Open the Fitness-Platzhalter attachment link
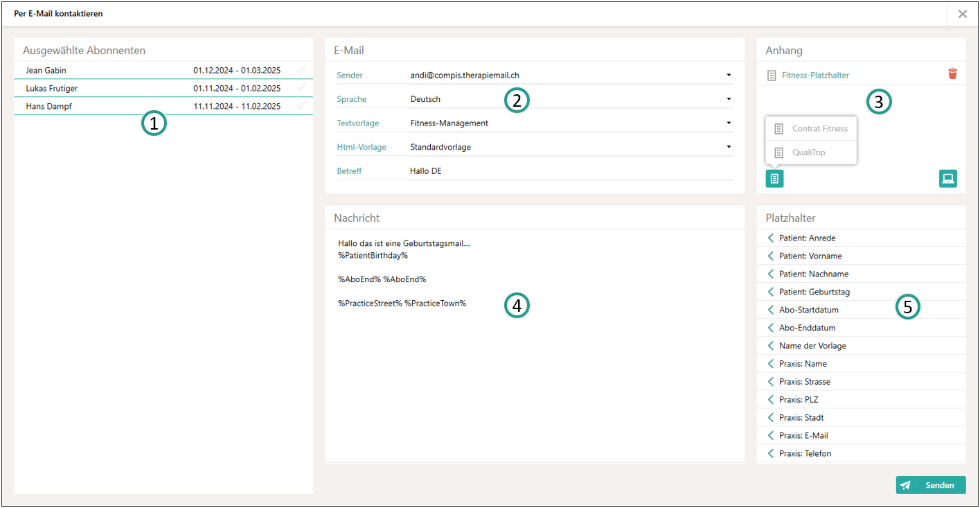 815,75
